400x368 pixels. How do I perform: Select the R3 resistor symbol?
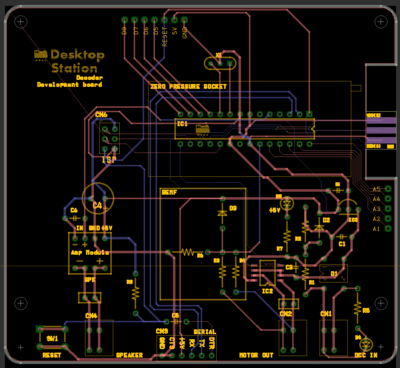223,272
